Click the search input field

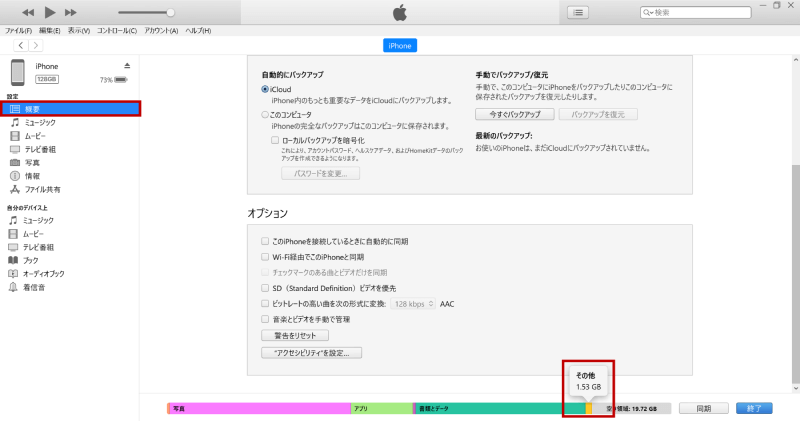point(695,12)
